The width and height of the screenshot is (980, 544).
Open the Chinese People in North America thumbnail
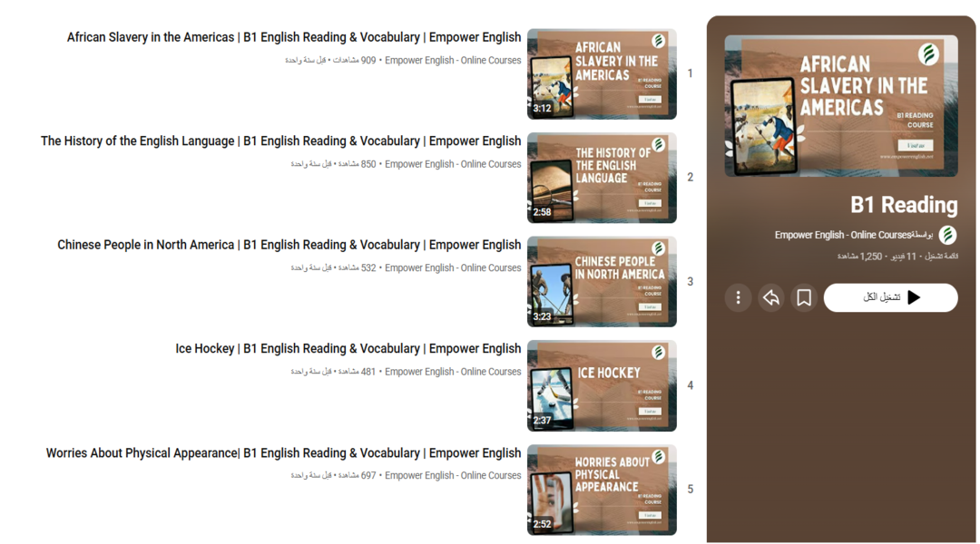pyautogui.click(x=602, y=282)
